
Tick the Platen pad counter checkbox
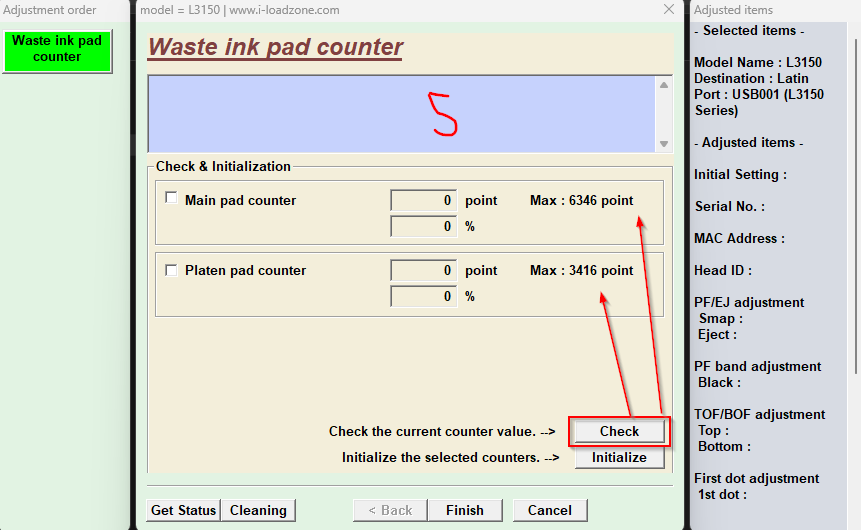coord(171,270)
